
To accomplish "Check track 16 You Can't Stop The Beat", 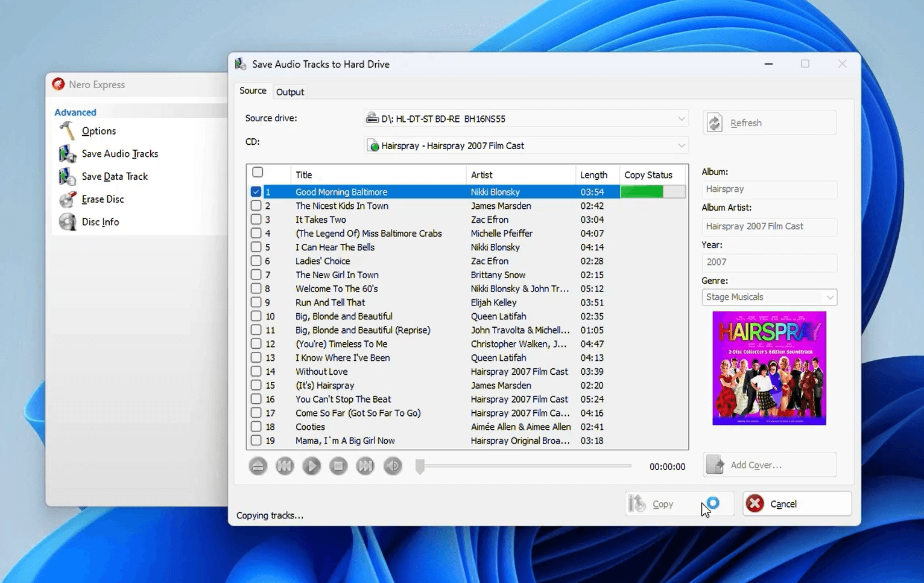I will (x=256, y=400).
